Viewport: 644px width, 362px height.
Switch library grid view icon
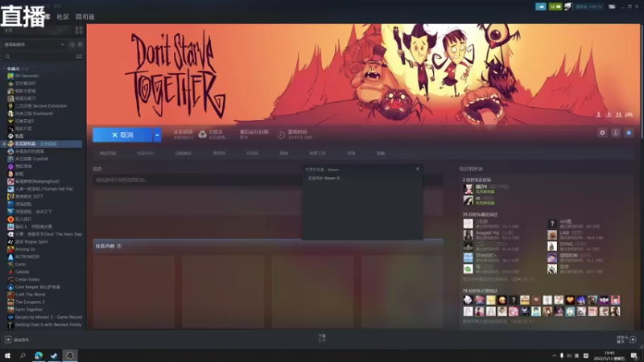click(79, 30)
